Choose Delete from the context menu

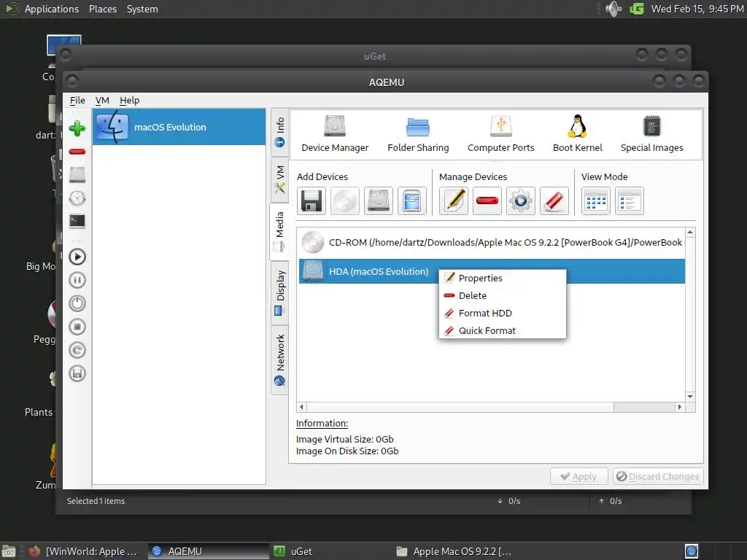(x=503, y=296)
